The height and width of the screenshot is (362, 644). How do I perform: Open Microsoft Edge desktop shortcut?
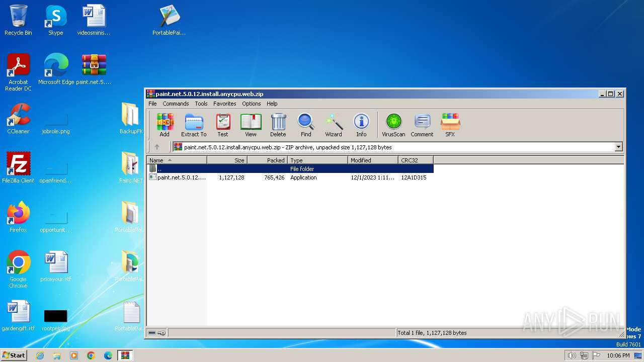56,69
